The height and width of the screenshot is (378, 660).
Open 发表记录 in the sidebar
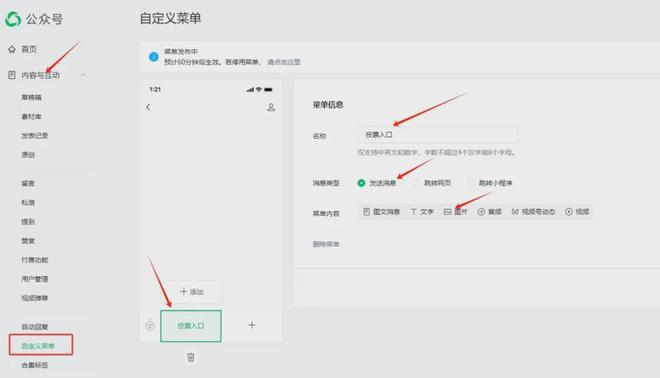point(35,136)
